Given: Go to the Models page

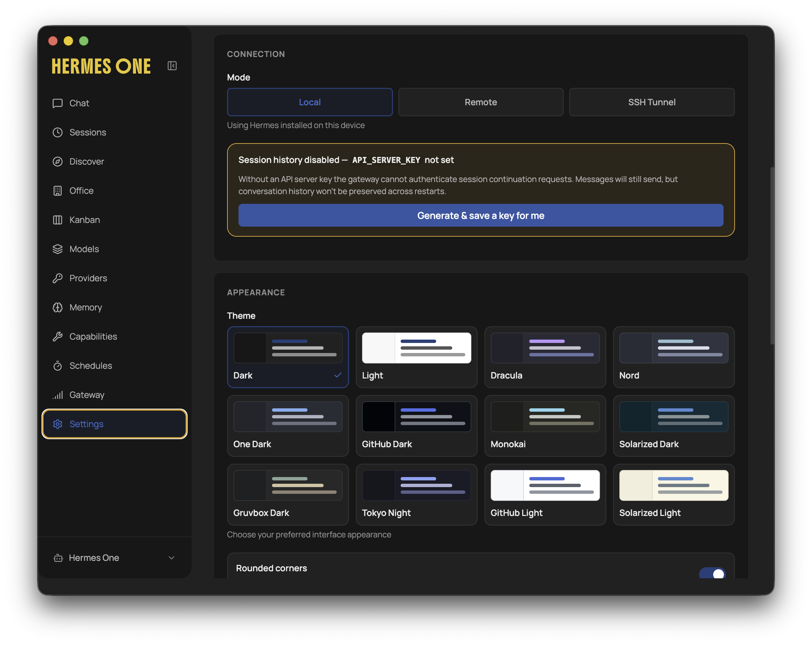Looking at the screenshot, I should coord(115,249).
